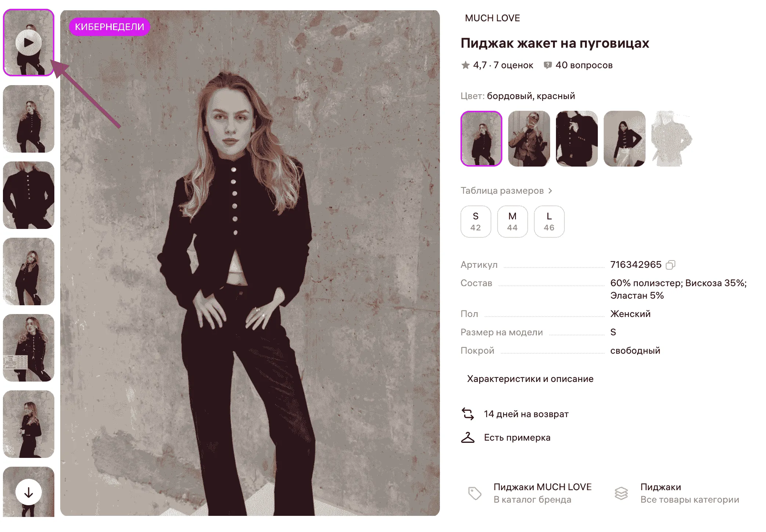Image resolution: width=766 pixels, height=532 pixels.
Task: Select size M 44
Action: click(512, 222)
